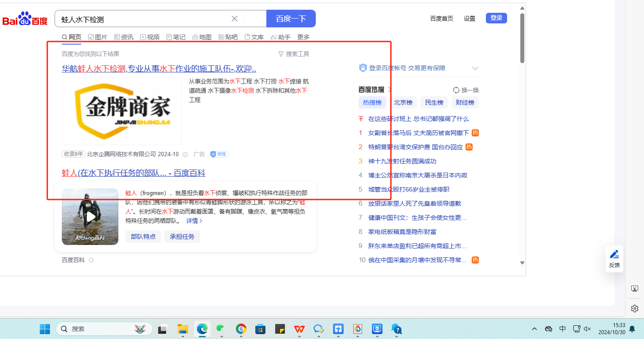Expand the 更多 search categories
The width and height of the screenshot is (644, 339).
click(303, 37)
